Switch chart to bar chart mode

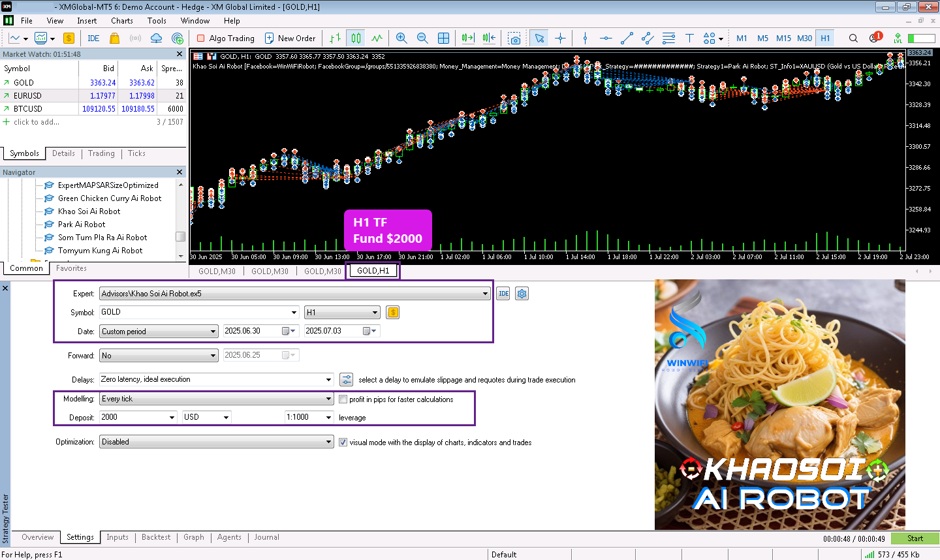(335, 38)
